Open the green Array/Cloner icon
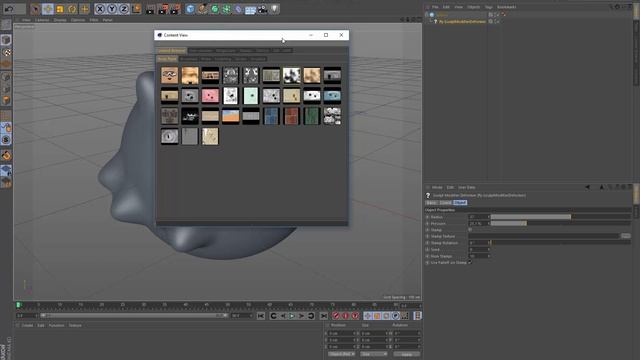 (227, 9)
